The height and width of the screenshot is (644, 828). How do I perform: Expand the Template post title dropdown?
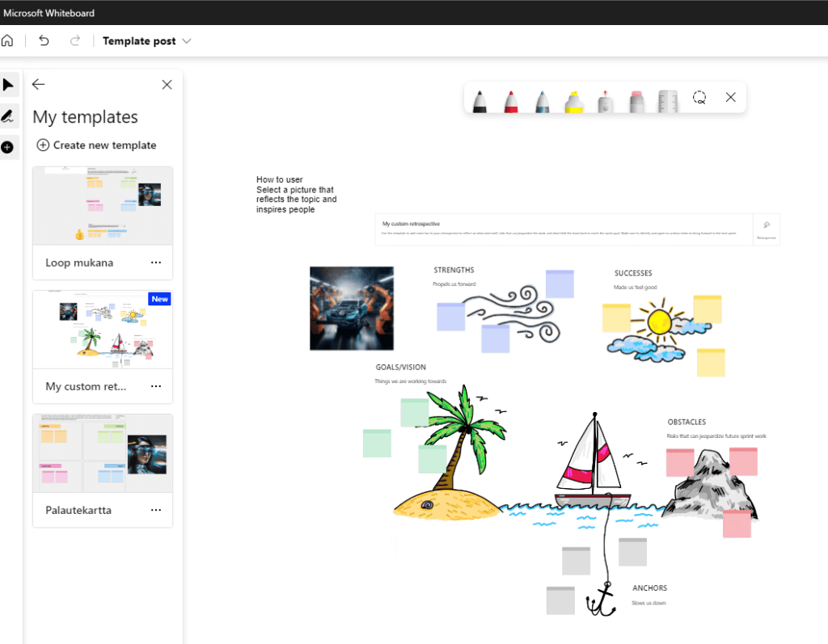pyautogui.click(x=187, y=41)
